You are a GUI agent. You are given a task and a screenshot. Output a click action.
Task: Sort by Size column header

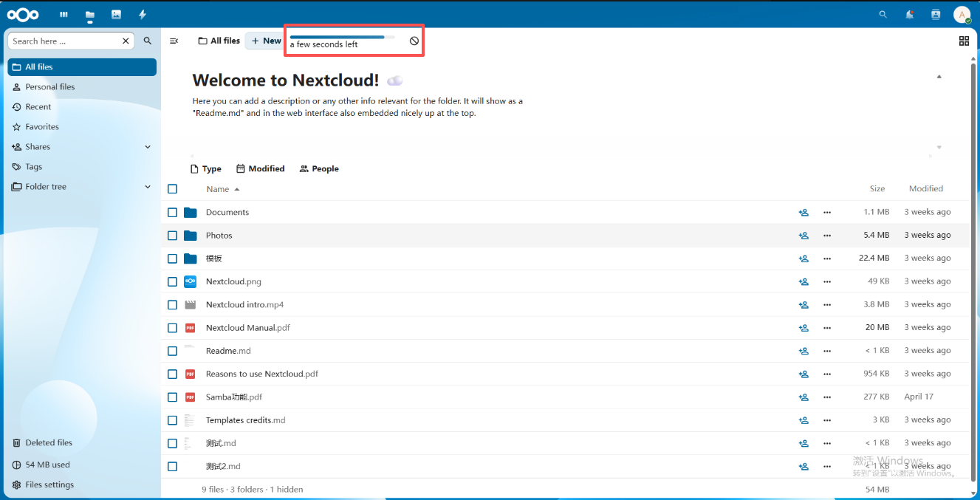click(x=877, y=188)
